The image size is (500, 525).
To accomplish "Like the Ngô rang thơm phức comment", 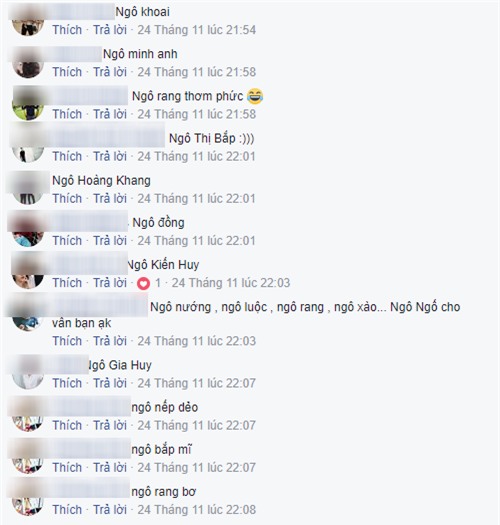I will click(x=67, y=114).
